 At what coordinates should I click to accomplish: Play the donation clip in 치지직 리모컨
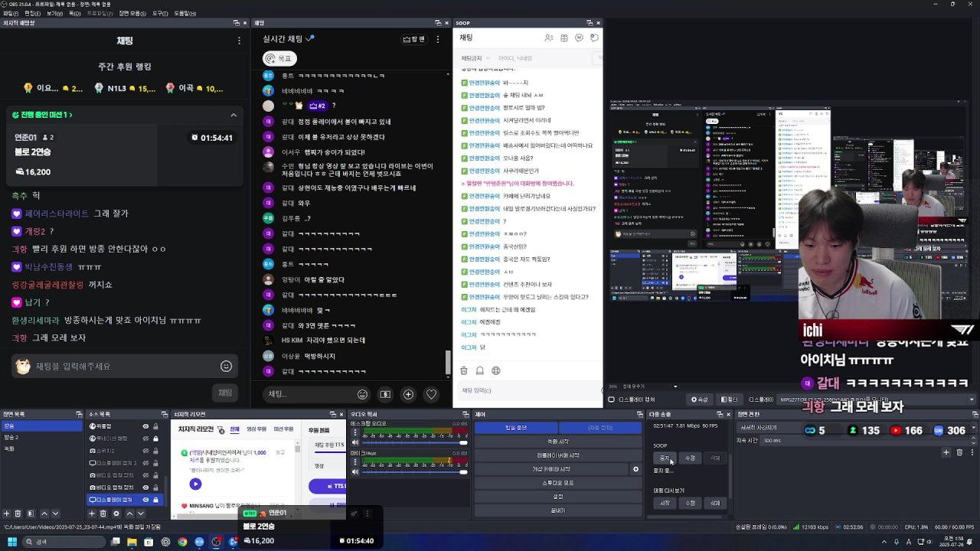click(x=195, y=484)
